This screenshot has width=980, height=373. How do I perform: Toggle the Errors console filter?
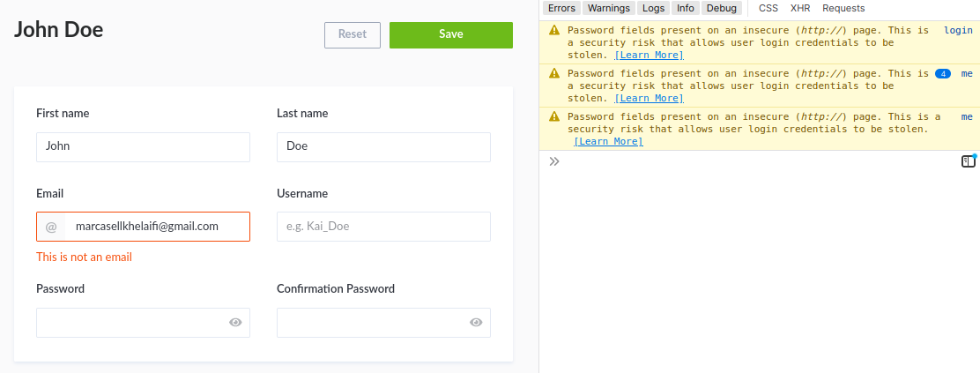(x=561, y=8)
